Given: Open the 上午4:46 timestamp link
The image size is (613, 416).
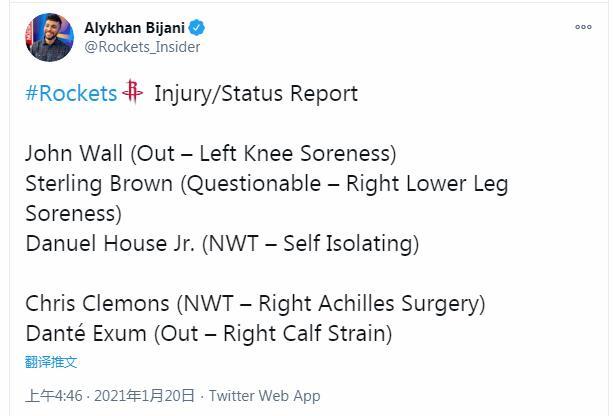Looking at the screenshot, I should point(54,396).
